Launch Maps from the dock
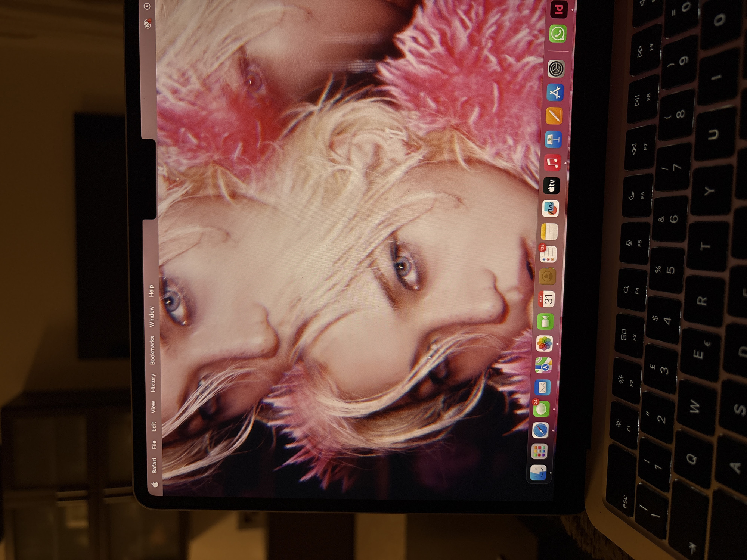 tap(543, 365)
